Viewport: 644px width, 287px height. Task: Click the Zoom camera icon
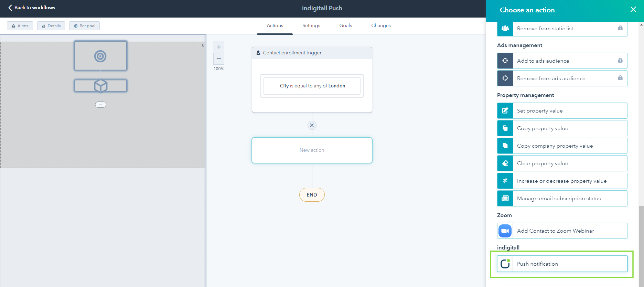coord(505,231)
